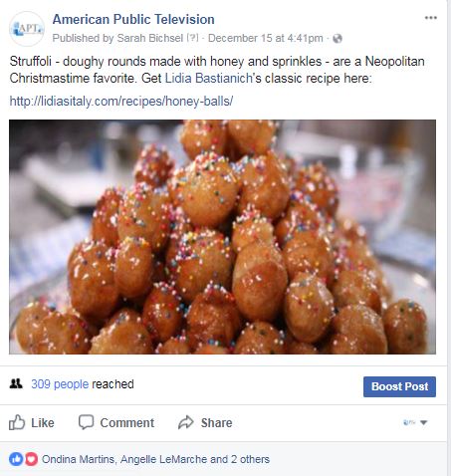This screenshot has height=476, width=451.
Task: Click the December 15 timestamp
Action: pos(266,38)
